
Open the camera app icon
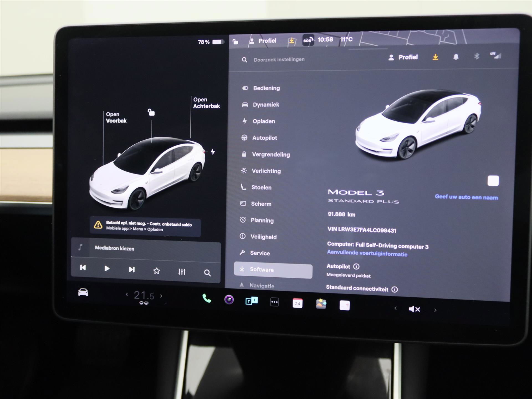coord(229,300)
